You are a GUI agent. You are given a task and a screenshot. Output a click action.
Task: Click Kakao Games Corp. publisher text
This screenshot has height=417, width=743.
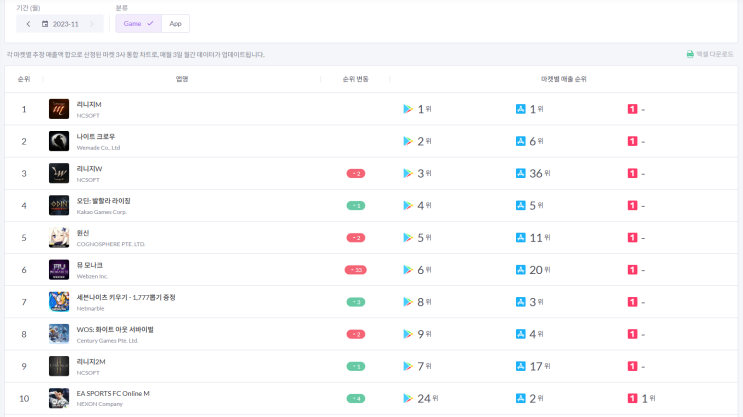[x=101, y=212]
